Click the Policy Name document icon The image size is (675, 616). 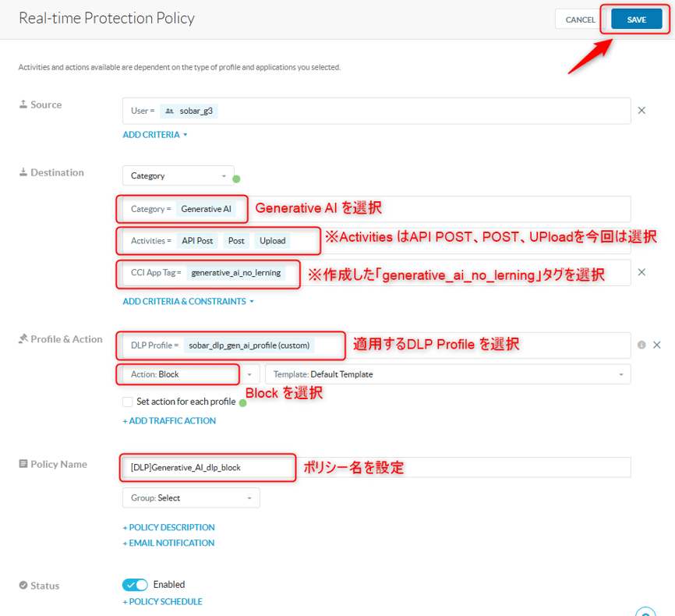(x=23, y=464)
